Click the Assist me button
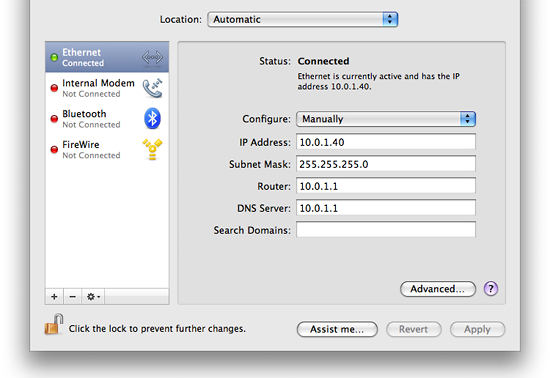 point(337,329)
